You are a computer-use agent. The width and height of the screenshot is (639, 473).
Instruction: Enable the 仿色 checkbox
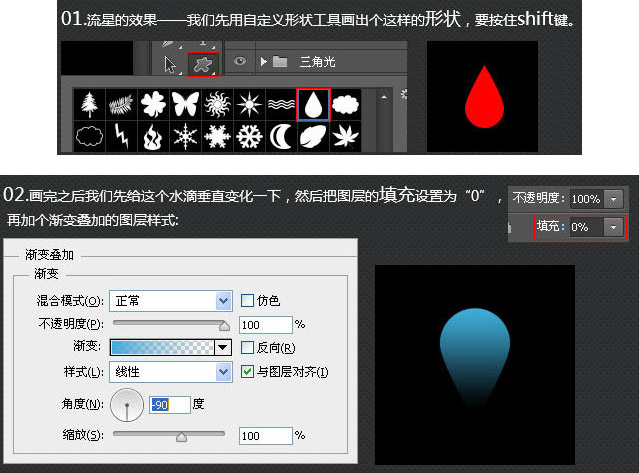coord(248,300)
